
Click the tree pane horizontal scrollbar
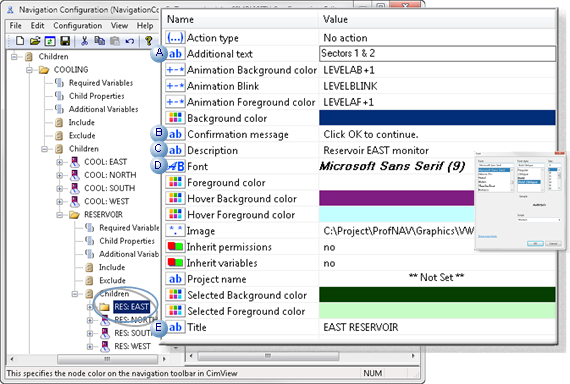[x=88, y=359]
